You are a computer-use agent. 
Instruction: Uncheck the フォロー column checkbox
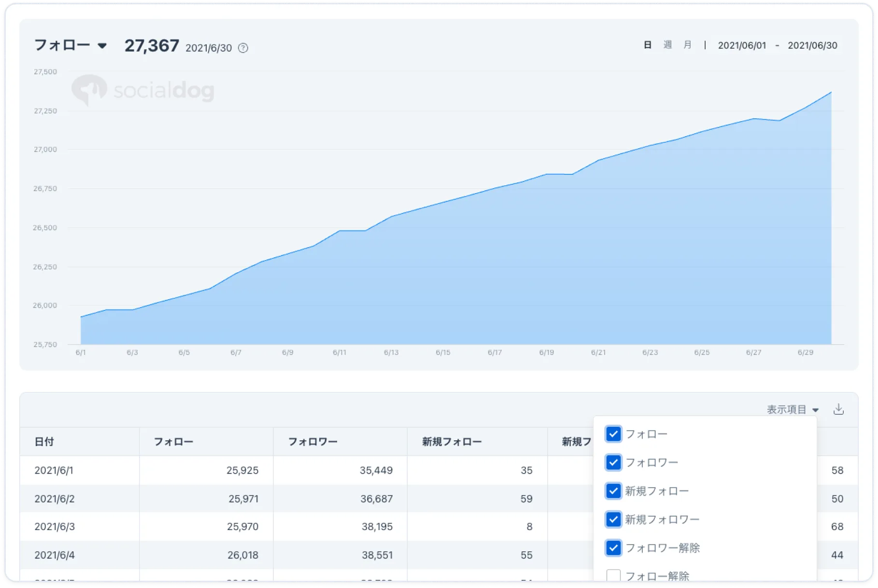pos(613,434)
